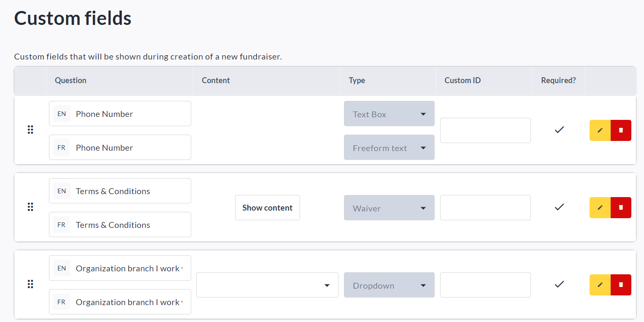This screenshot has height=322, width=644.
Task: Click the Phone Number row drag handle
Action: pyautogui.click(x=30, y=130)
